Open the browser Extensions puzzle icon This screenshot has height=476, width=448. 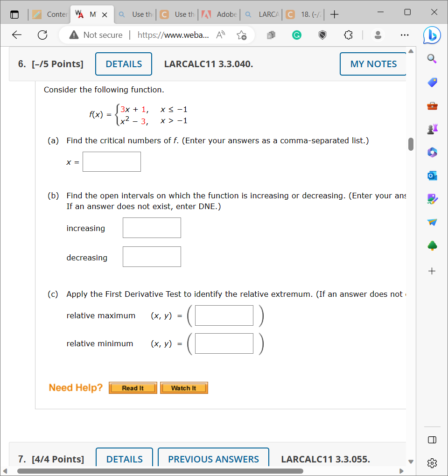(348, 35)
